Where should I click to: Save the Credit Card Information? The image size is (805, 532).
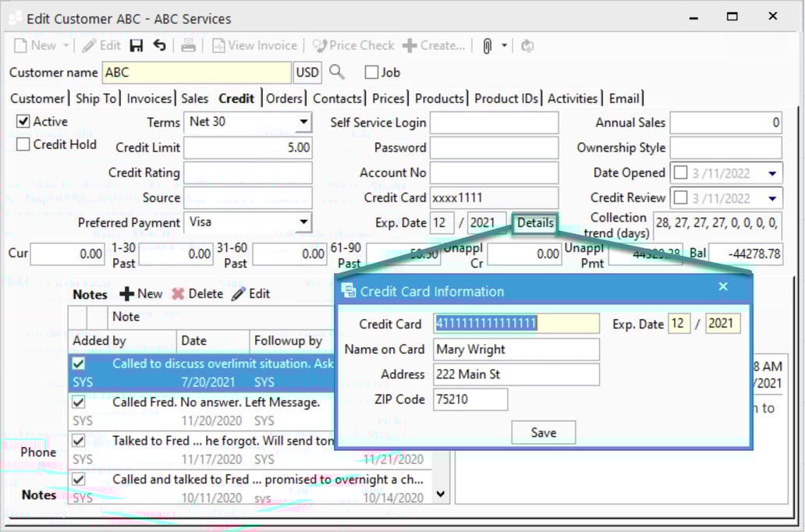click(543, 432)
